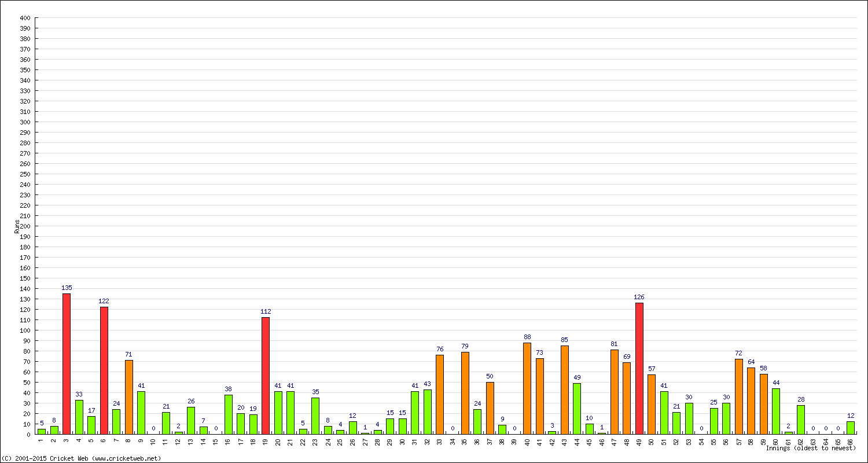Click the red bar for innings 3
The height and width of the screenshot is (463, 868).
(67, 364)
